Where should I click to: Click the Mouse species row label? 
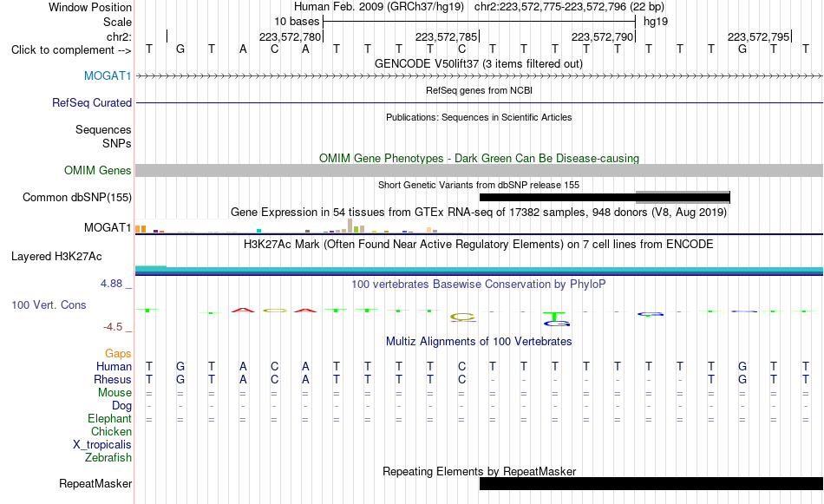coord(114,393)
